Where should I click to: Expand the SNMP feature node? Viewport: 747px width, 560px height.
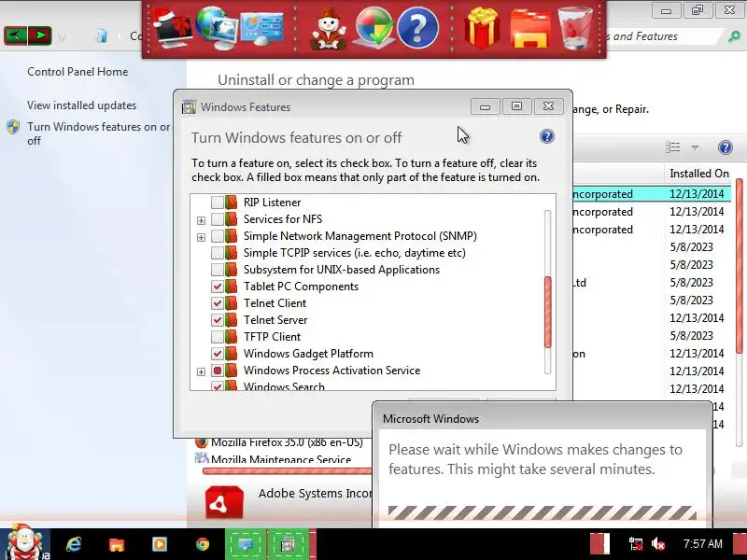[201, 237]
